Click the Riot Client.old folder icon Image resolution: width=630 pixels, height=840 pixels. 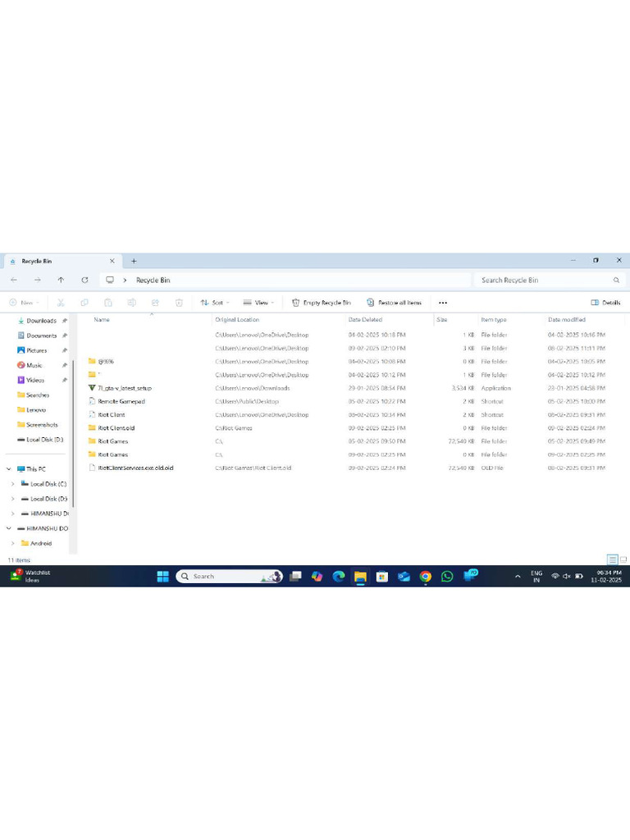point(92,427)
